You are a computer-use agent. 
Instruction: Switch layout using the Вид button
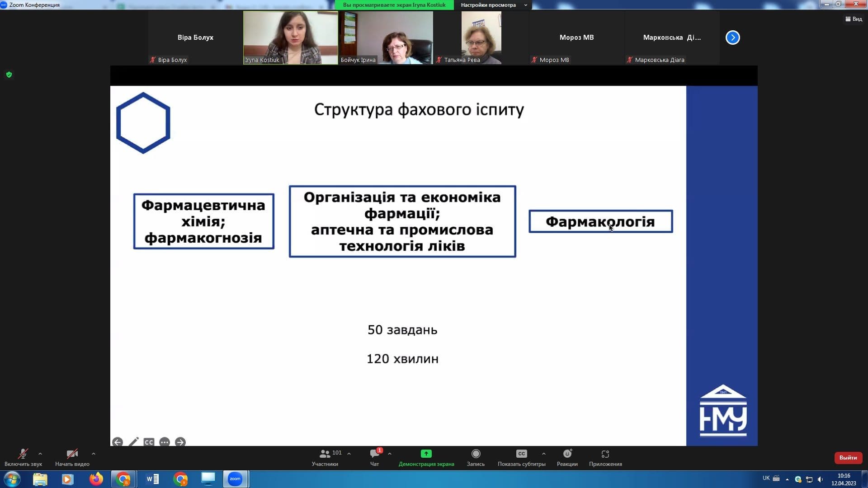click(854, 19)
